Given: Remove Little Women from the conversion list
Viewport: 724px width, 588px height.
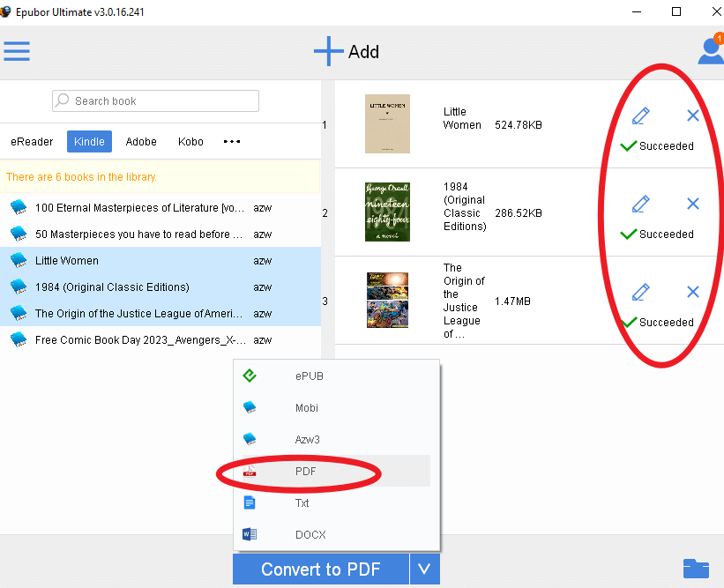Looking at the screenshot, I should pyautogui.click(x=692, y=115).
